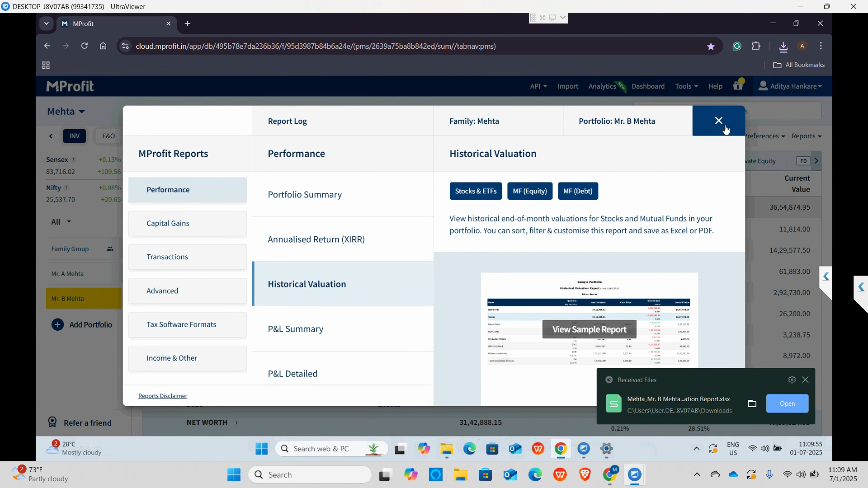Click the host taskbar Search box
868x488 pixels.
pyautogui.click(x=310, y=475)
